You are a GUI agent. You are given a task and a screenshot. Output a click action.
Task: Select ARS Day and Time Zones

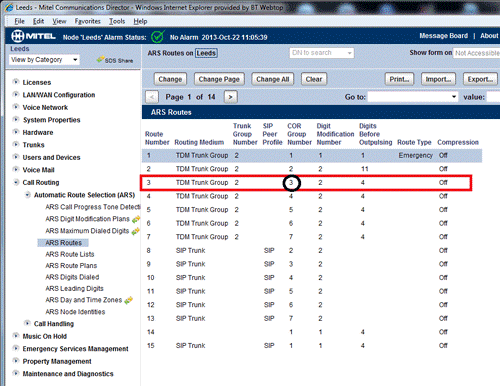point(83,300)
